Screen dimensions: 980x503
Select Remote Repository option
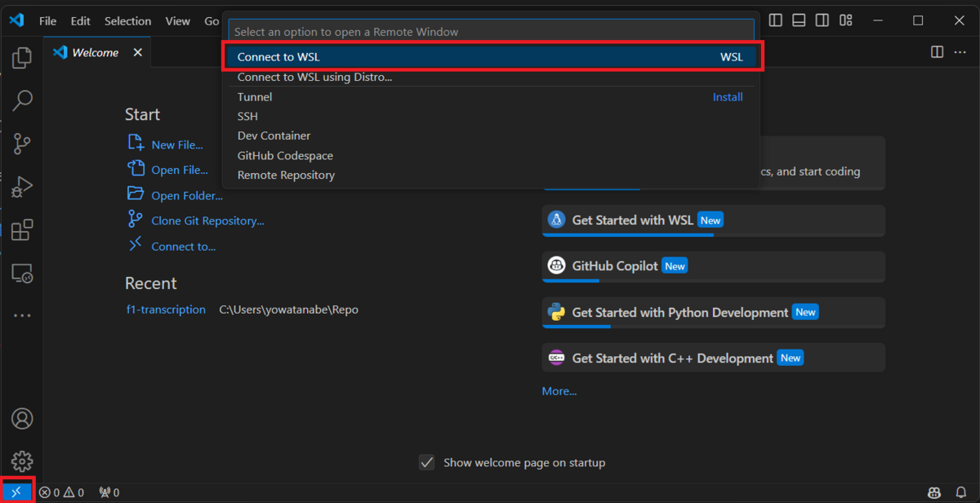pos(490,175)
